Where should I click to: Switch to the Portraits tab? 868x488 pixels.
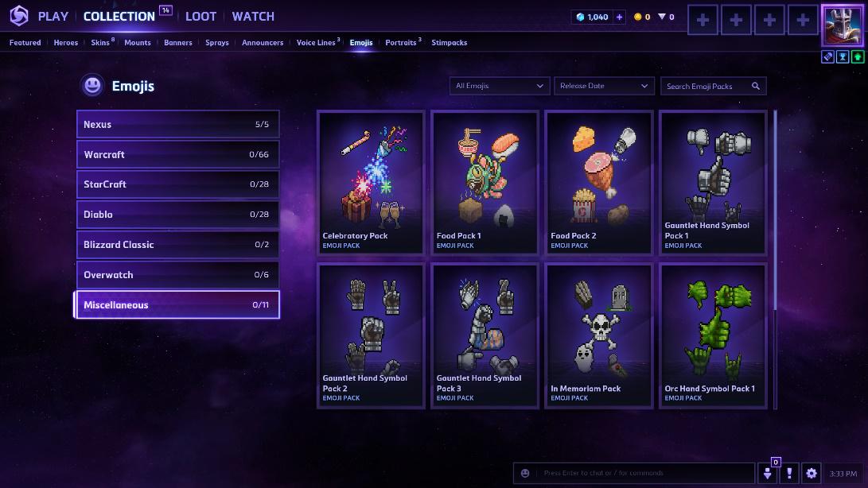(x=401, y=43)
